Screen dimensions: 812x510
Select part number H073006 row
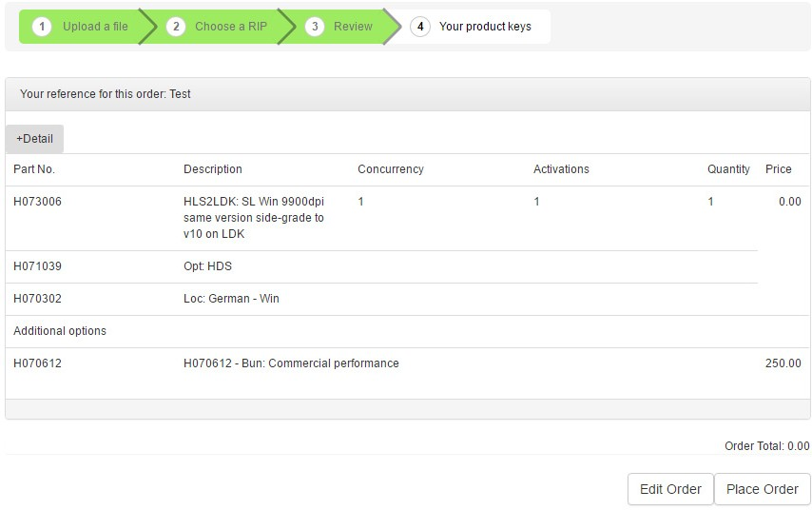pyautogui.click(x=38, y=202)
